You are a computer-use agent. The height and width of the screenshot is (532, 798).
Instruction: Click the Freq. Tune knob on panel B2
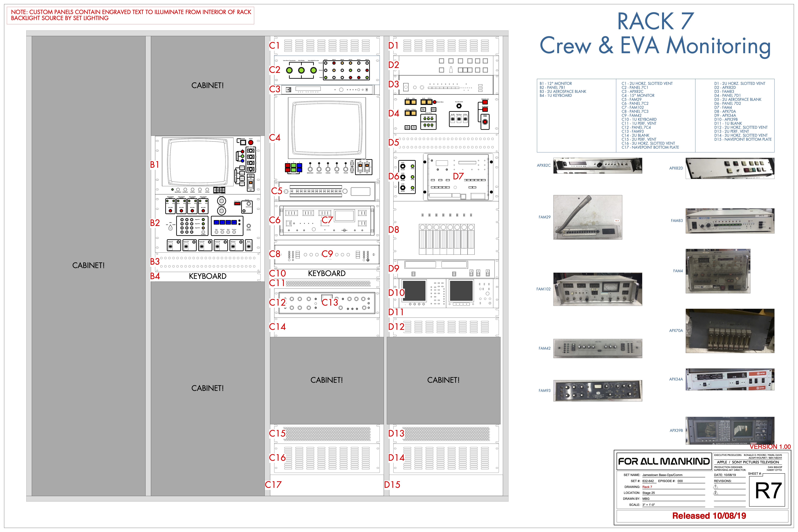222,201
